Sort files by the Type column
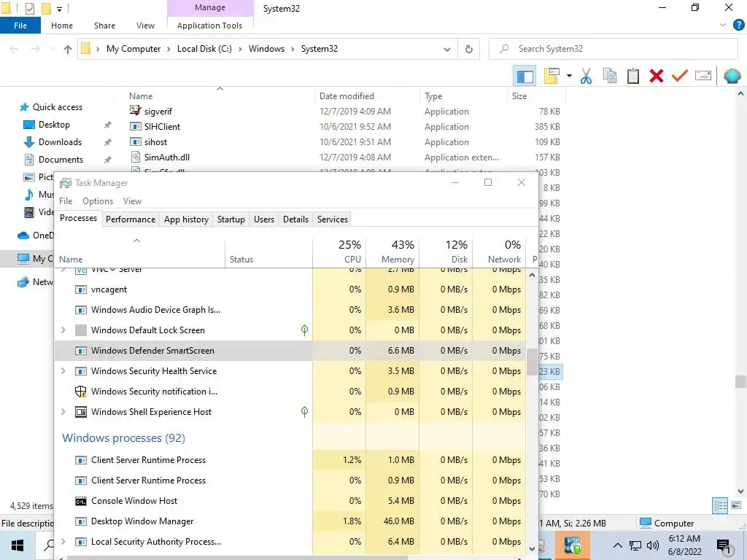Image resolution: width=747 pixels, height=560 pixels. pos(433,96)
